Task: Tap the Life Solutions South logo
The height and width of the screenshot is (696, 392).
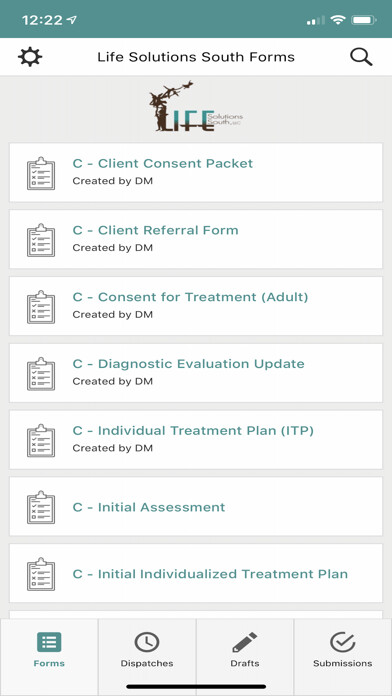Action: [196, 107]
